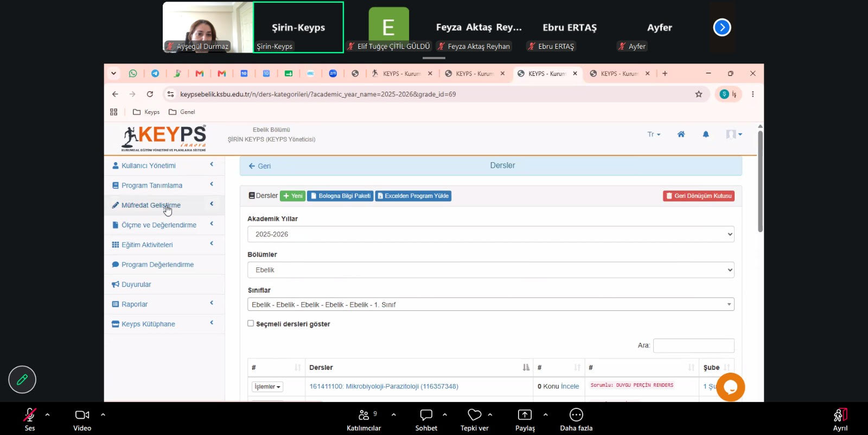
Task: Click the Paylaş share screen button
Action: [x=525, y=420]
